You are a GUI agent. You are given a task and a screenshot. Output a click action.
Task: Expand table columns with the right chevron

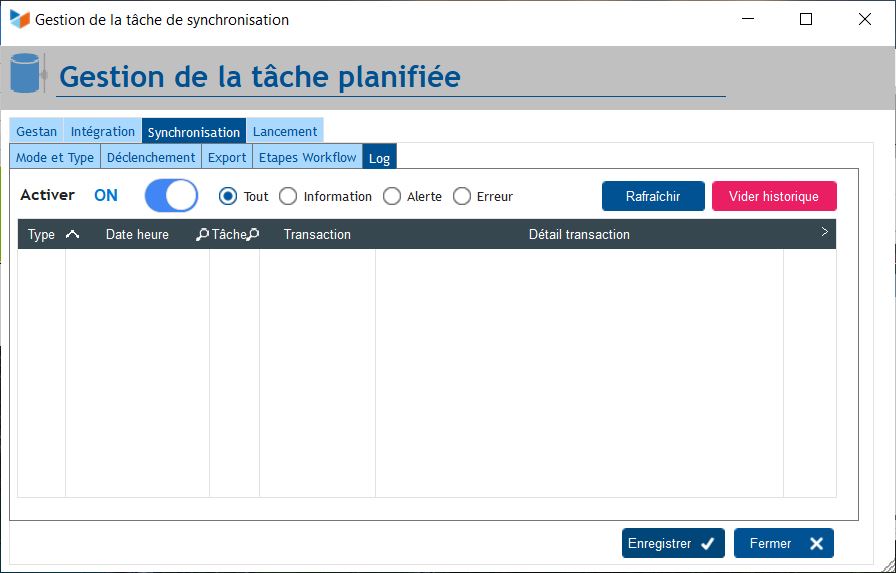[x=824, y=232]
